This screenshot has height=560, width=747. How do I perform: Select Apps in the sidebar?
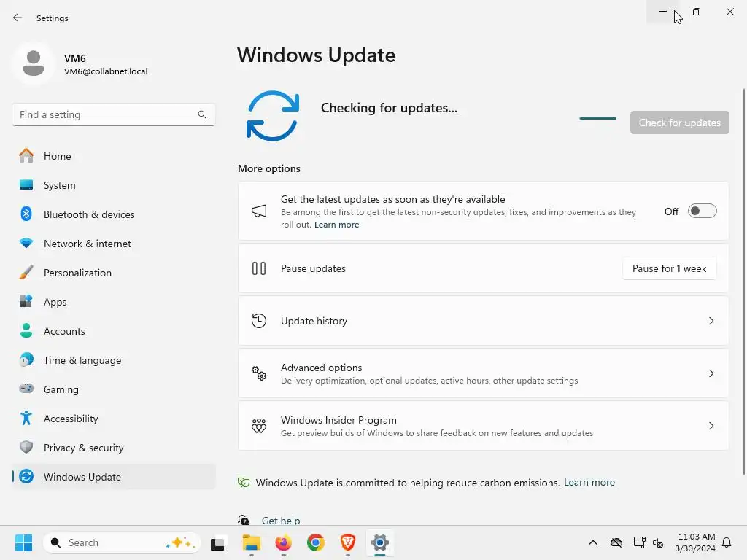[x=113, y=302]
